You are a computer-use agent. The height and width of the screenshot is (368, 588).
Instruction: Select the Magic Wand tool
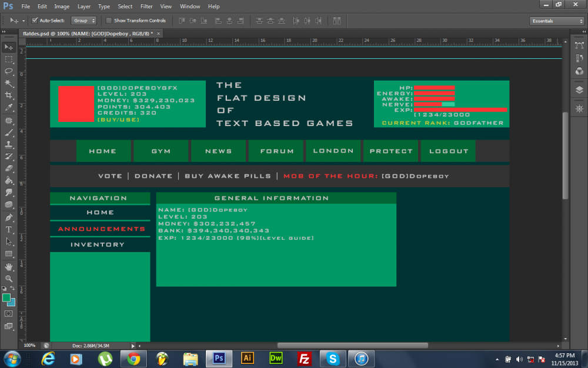point(9,84)
